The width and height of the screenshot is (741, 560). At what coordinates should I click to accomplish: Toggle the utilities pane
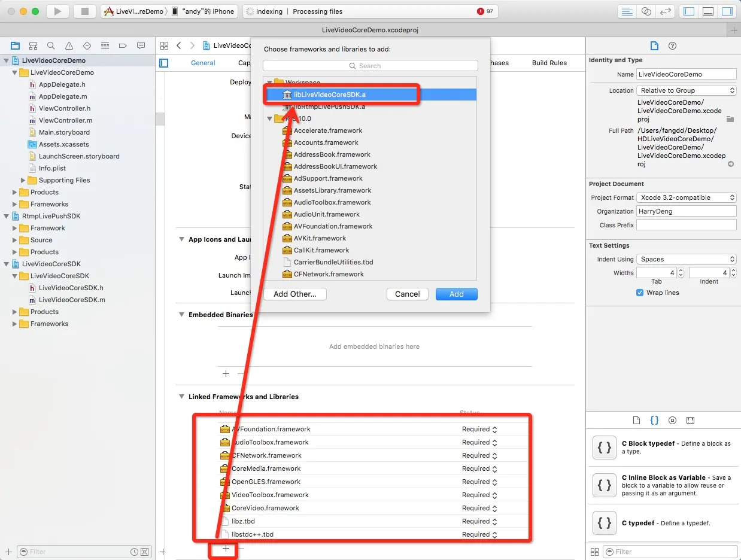727,11
